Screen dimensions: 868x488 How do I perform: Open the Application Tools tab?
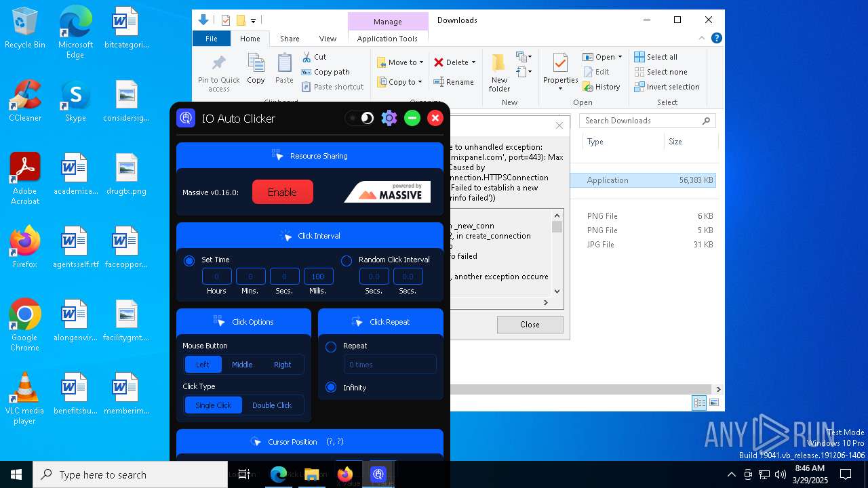tap(387, 39)
